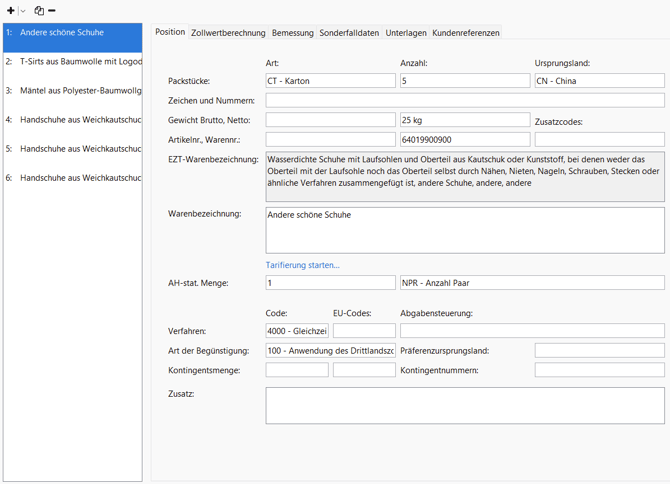Click the minus icon to remove position
The height and width of the screenshot is (484, 670).
tap(52, 11)
